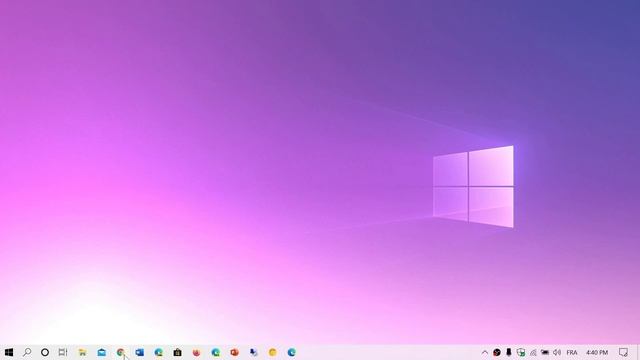
Task: Check battery status tray icon
Action: pyautogui.click(x=545, y=352)
